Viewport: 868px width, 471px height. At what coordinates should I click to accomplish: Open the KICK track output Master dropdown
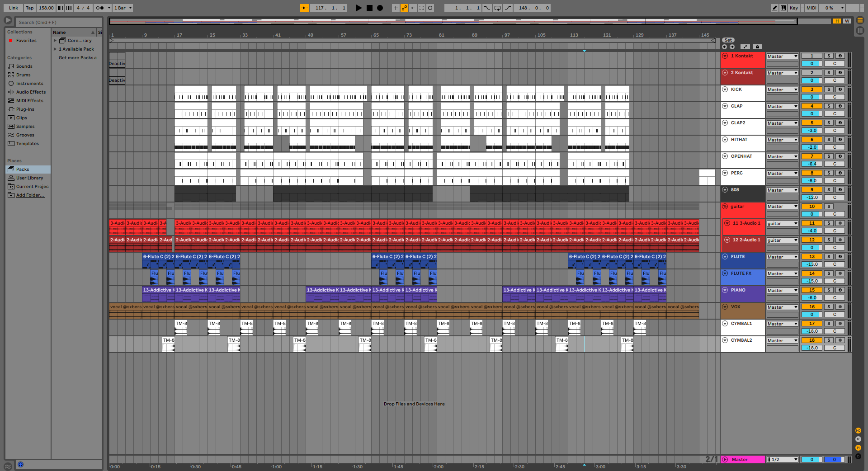pos(783,90)
